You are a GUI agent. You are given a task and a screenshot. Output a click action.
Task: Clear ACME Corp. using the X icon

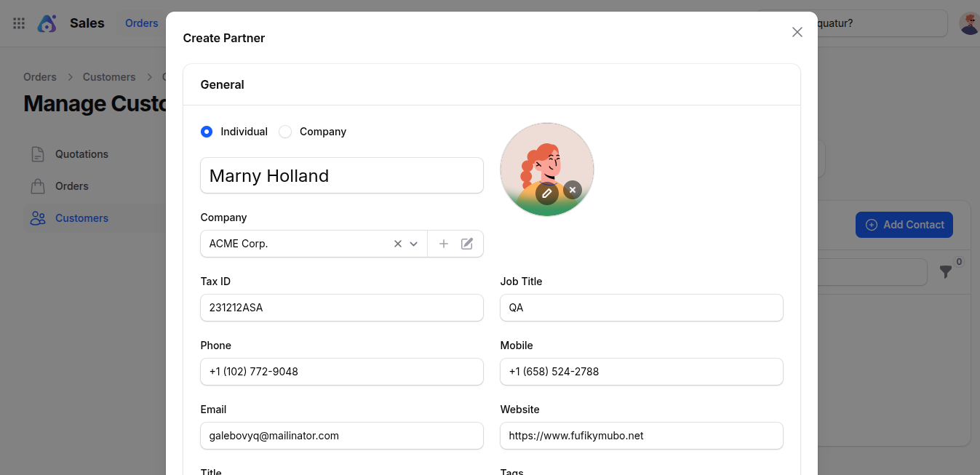coord(397,243)
